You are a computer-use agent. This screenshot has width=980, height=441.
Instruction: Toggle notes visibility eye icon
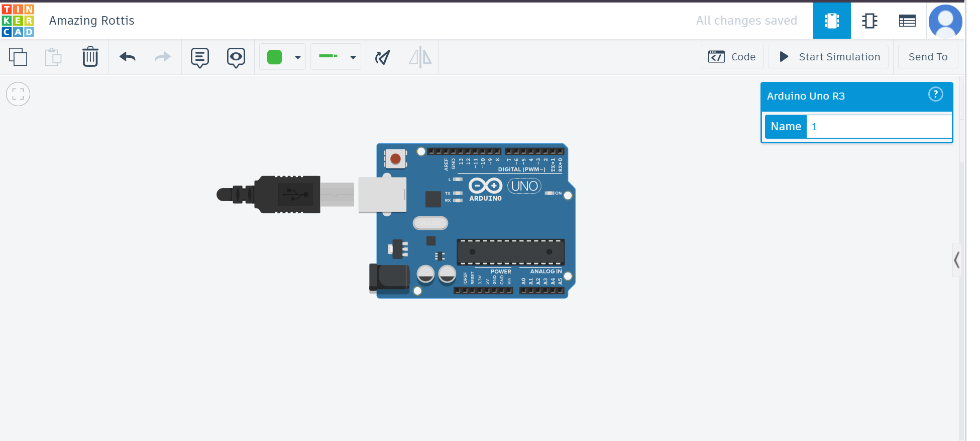click(x=236, y=58)
